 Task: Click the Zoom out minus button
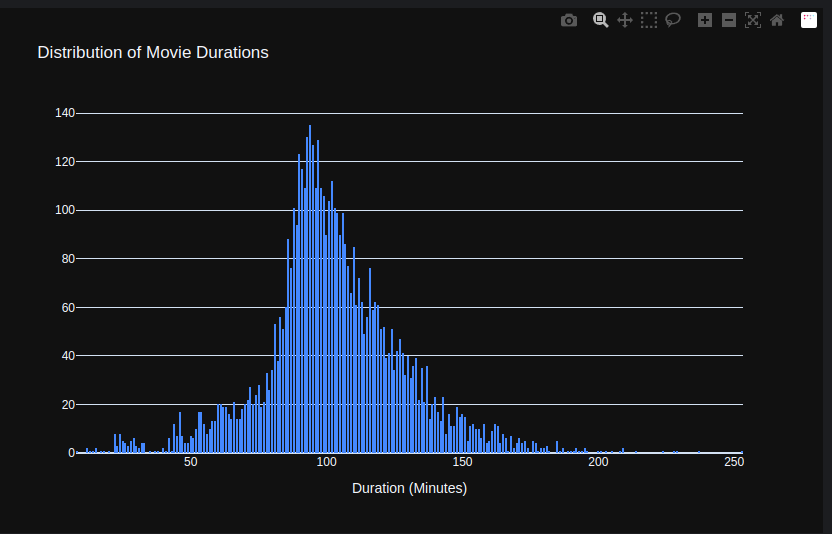(x=729, y=20)
